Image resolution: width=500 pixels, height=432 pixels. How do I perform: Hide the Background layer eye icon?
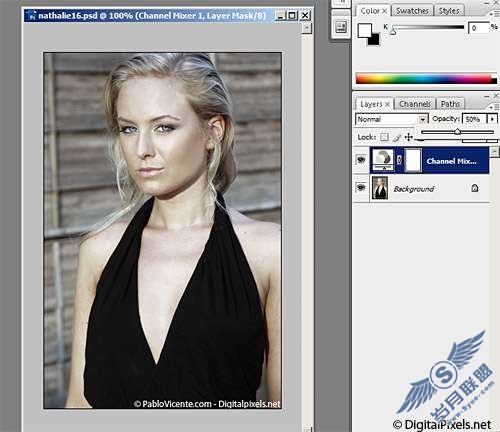(361, 188)
